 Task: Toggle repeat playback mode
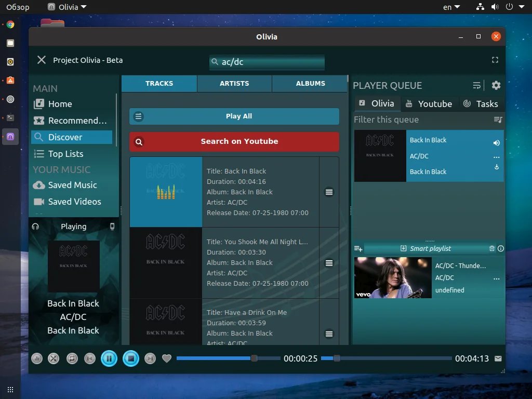pyautogui.click(x=72, y=358)
